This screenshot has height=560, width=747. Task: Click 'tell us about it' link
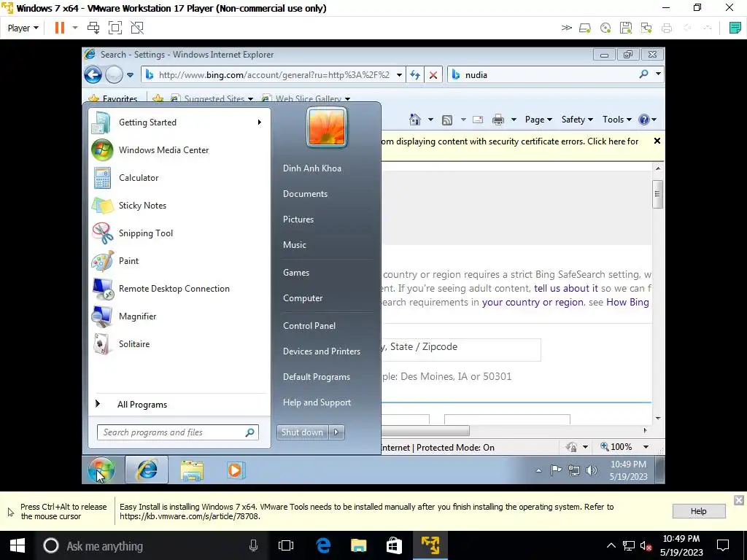565,288
